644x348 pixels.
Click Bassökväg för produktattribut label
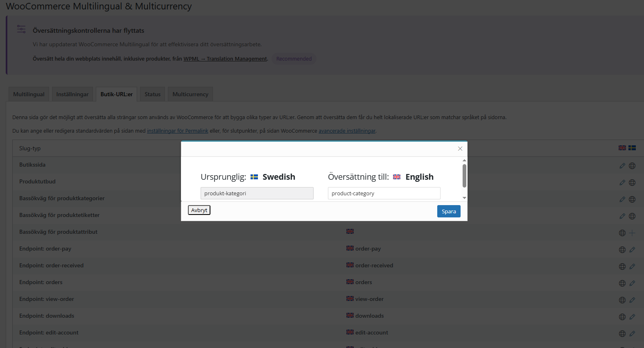58,232
